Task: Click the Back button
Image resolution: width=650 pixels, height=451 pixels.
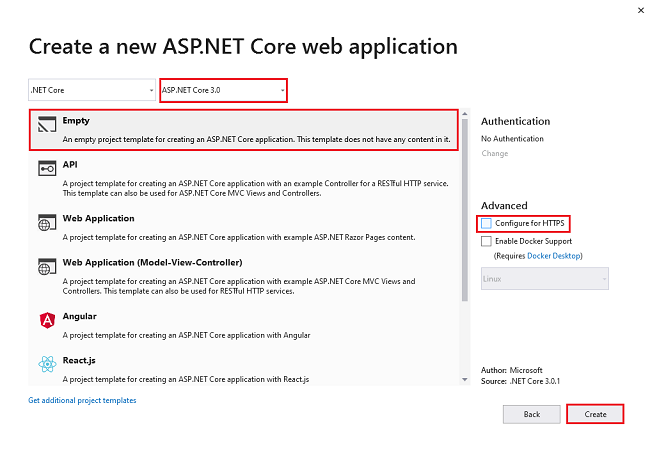Action: pyautogui.click(x=531, y=414)
